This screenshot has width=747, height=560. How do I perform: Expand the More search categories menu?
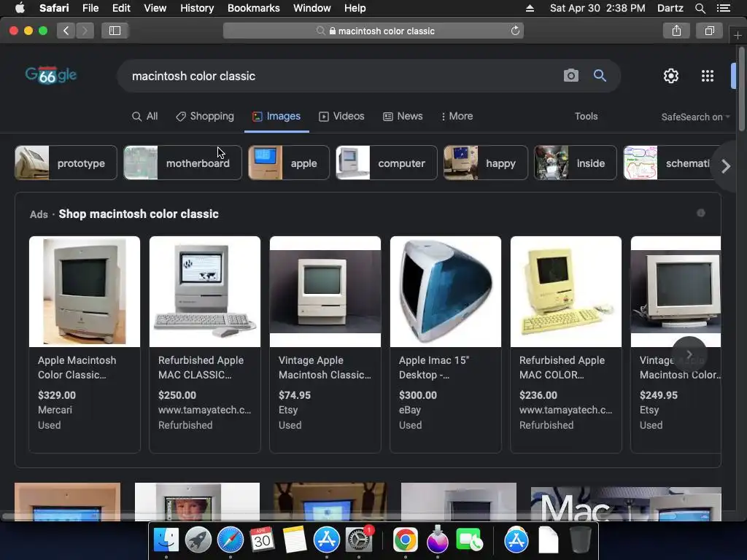coord(457,116)
